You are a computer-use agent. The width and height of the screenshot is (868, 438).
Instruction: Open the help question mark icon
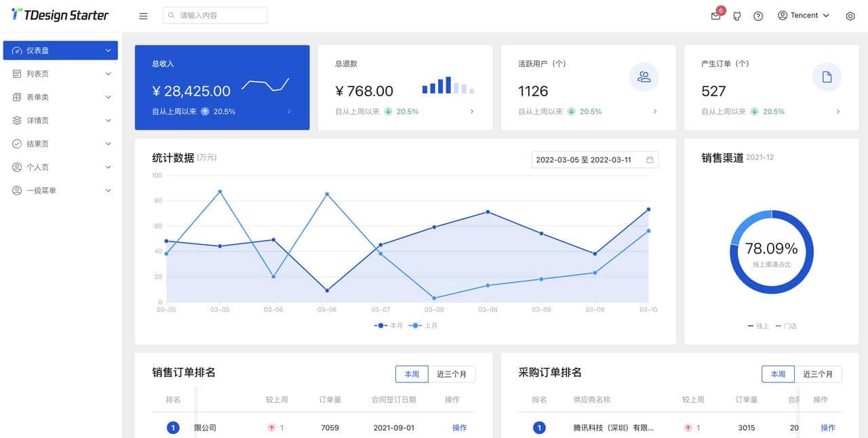point(757,15)
